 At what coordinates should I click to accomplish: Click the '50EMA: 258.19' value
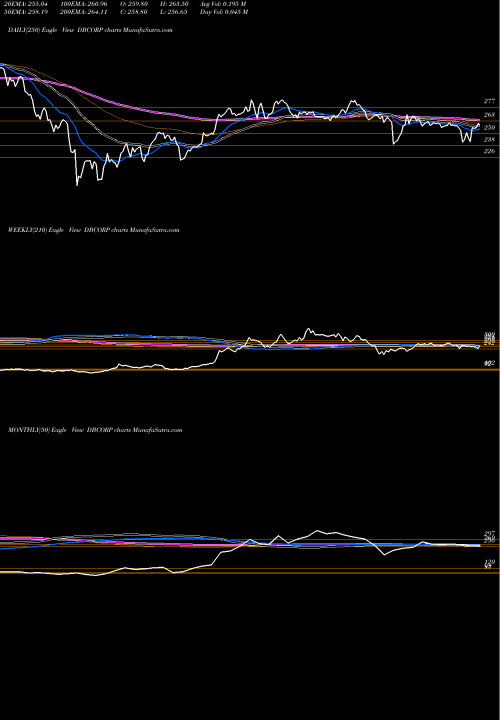point(28,12)
